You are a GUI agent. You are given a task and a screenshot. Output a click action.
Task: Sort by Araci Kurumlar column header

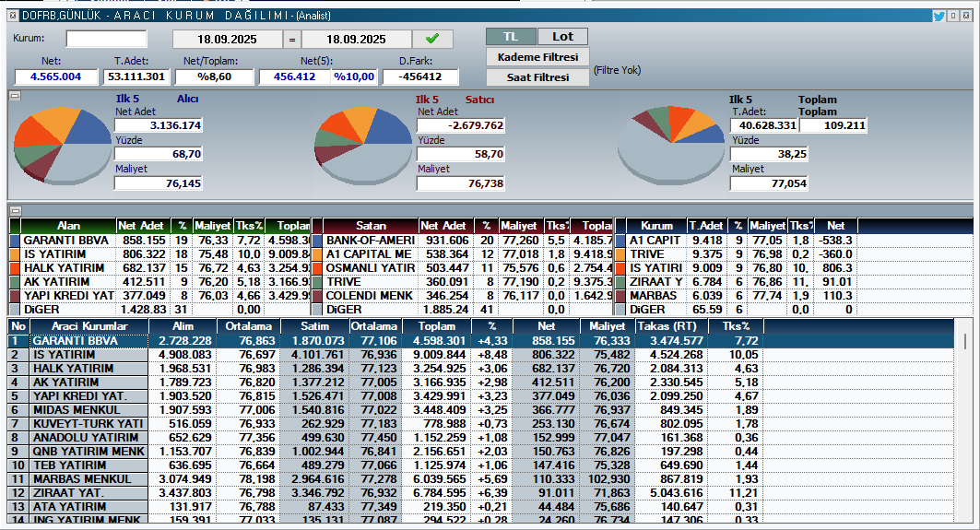tap(89, 326)
